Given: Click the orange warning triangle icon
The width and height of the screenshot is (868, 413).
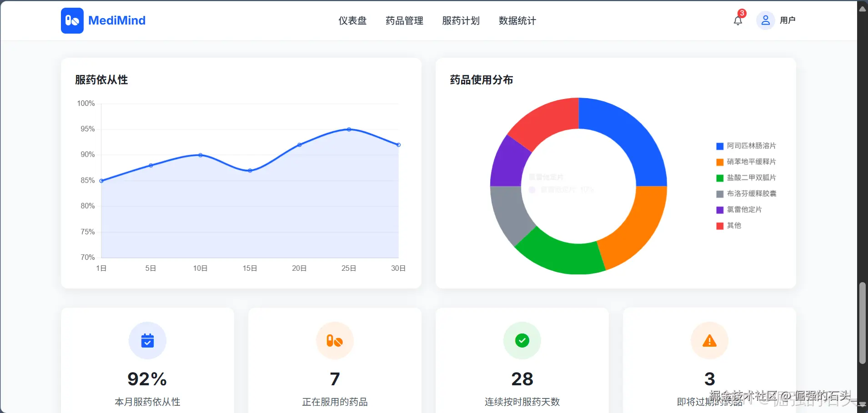Looking at the screenshot, I should (709, 341).
